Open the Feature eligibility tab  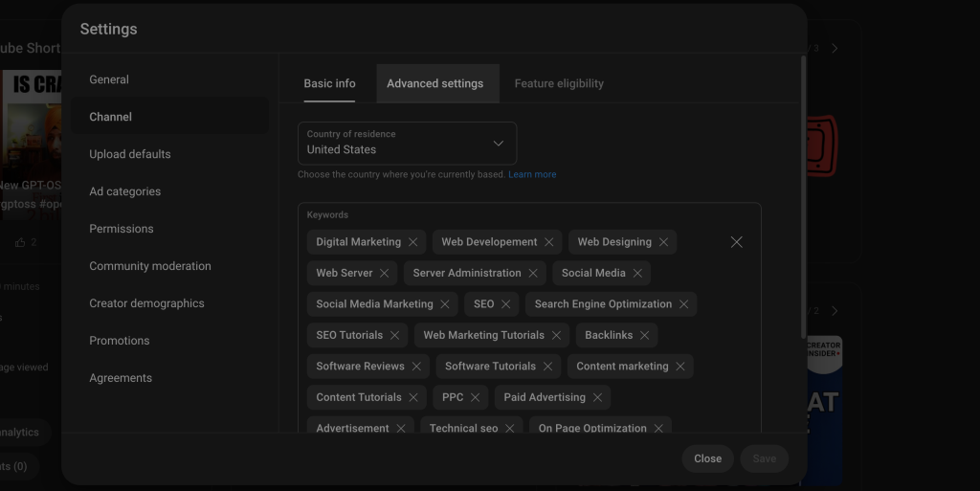[559, 83]
